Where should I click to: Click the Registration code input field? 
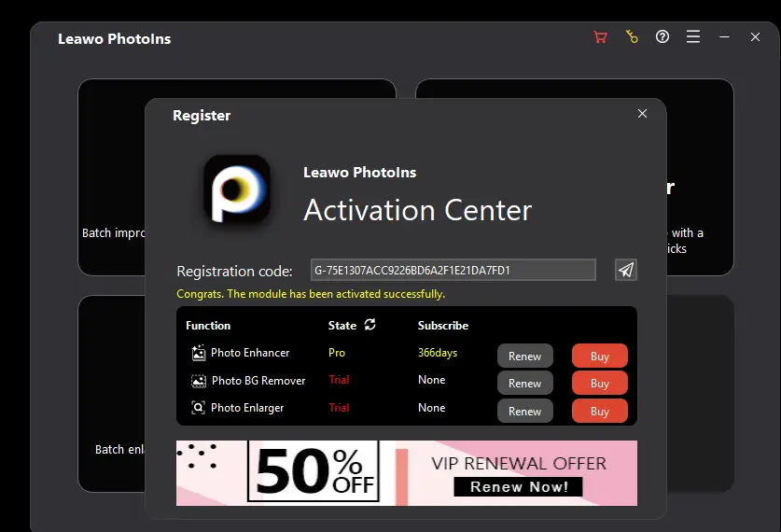tap(453, 270)
